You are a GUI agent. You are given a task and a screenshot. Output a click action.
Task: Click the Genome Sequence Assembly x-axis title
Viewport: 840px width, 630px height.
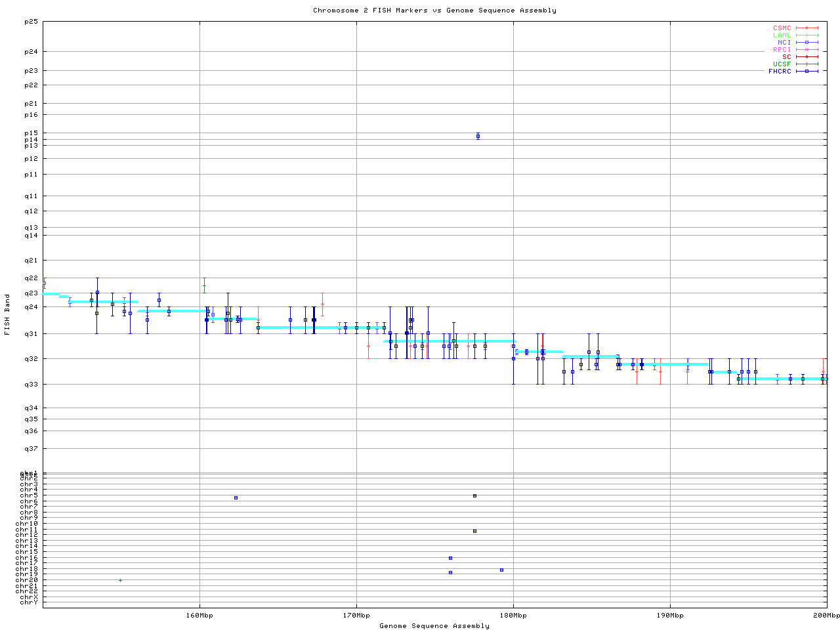tap(434, 626)
